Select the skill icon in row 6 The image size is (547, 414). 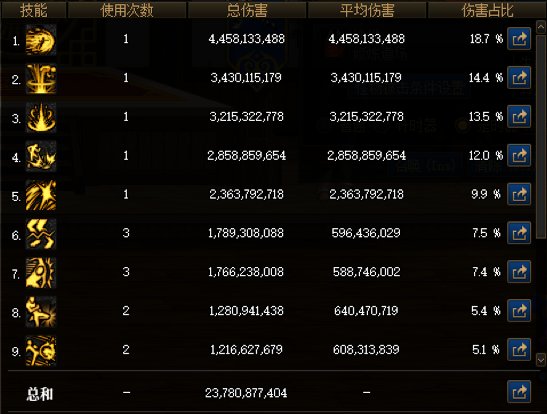[41, 234]
